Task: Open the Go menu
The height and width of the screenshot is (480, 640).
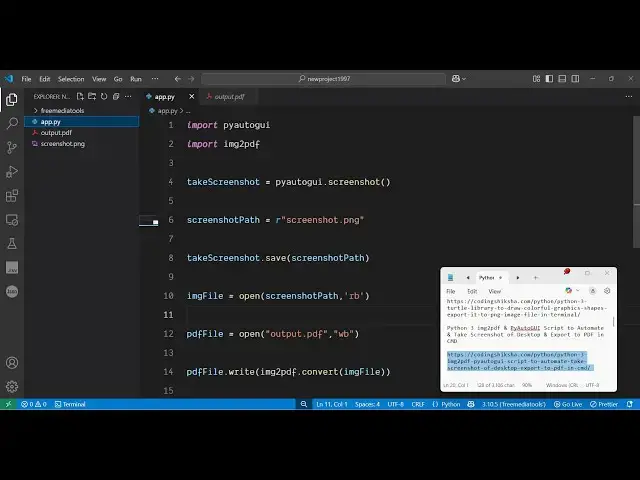Action: 118,79
